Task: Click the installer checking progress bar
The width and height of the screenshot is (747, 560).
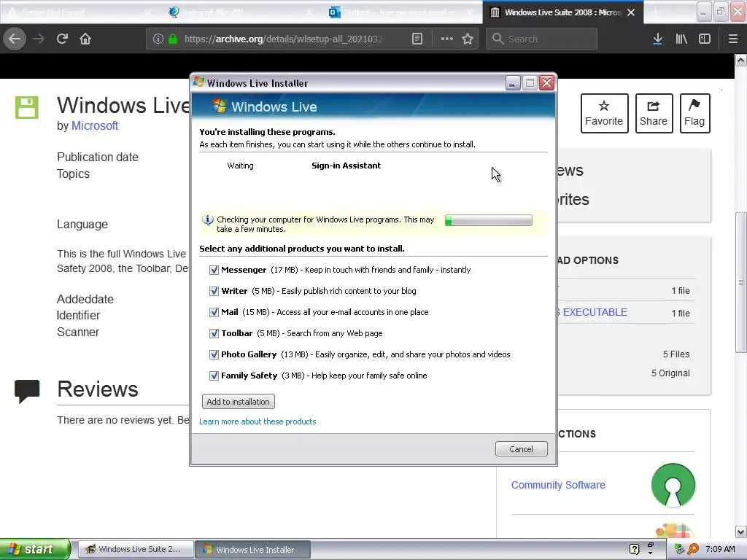Action: coord(488,220)
